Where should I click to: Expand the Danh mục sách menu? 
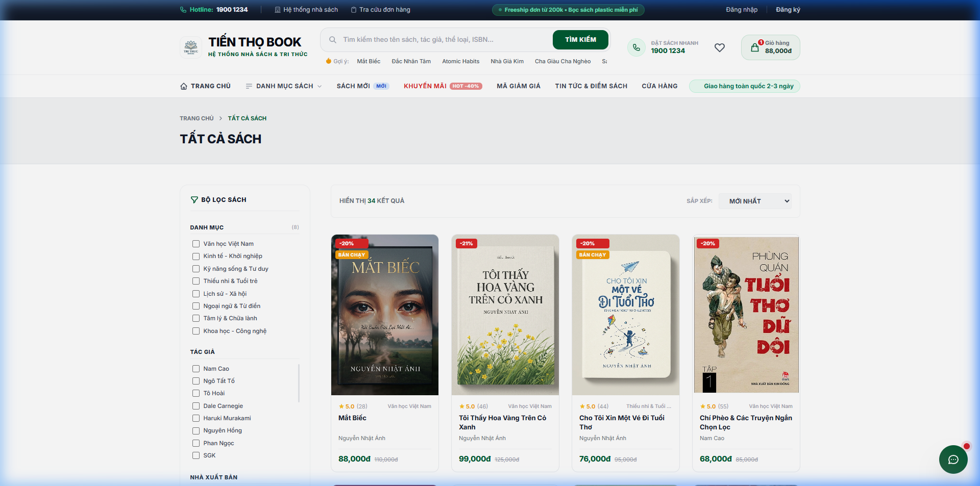284,86
